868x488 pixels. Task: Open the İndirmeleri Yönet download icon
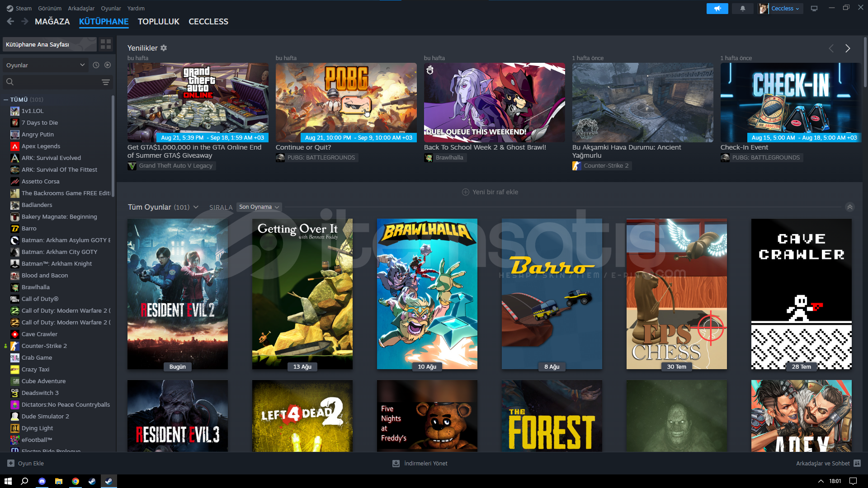click(396, 463)
